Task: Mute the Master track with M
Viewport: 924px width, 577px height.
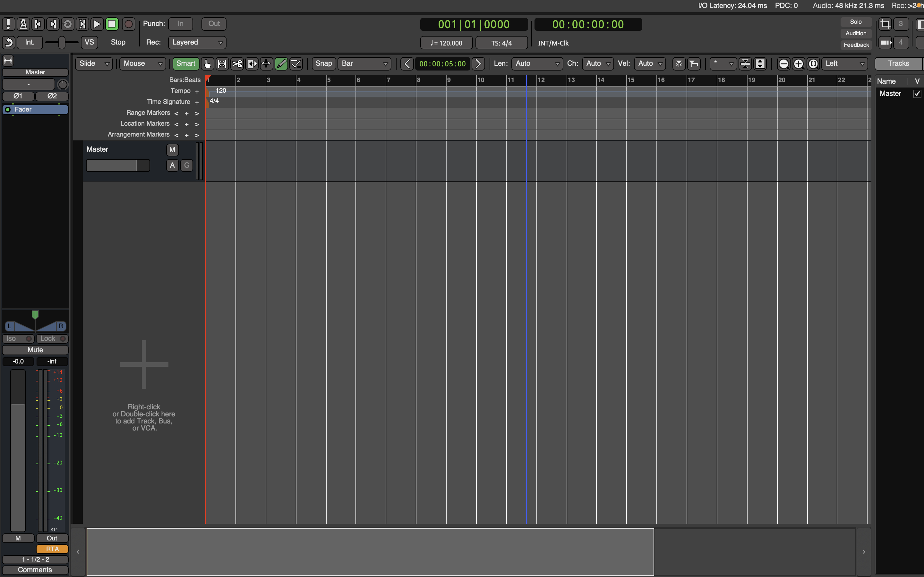Action: coord(172,150)
